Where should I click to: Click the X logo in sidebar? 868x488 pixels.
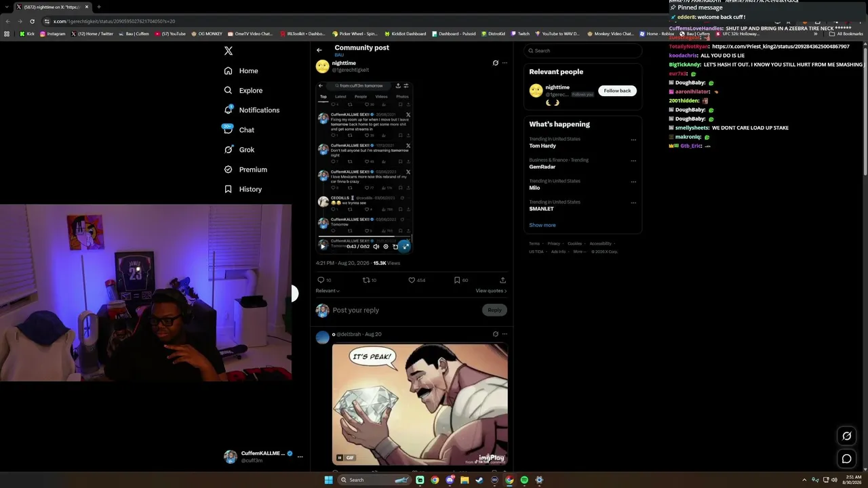coord(229,51)
